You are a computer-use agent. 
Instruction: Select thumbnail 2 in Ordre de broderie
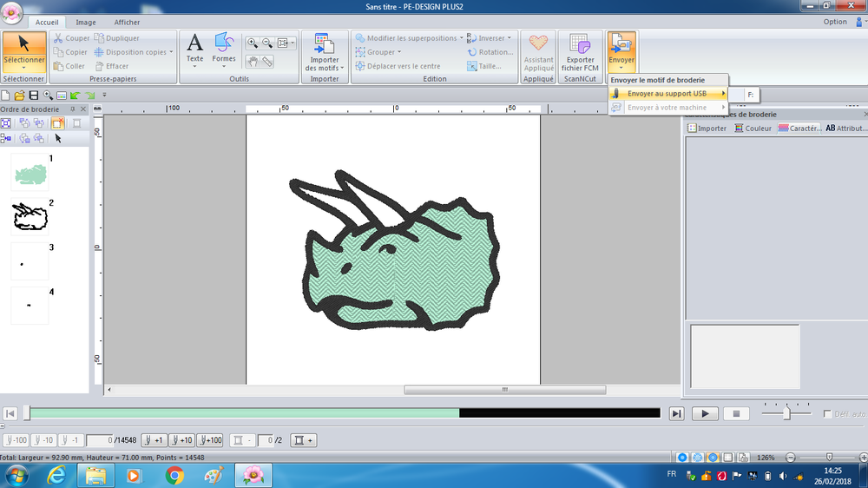pos(30,217)
